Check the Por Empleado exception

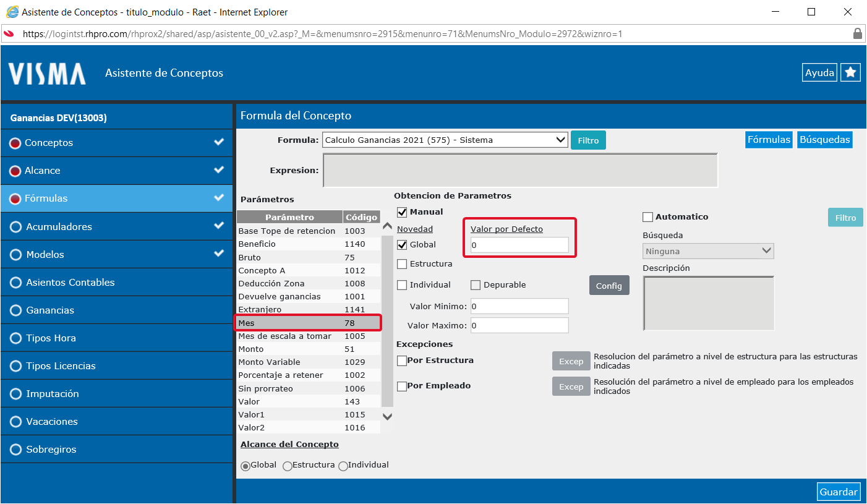point(402,386)
